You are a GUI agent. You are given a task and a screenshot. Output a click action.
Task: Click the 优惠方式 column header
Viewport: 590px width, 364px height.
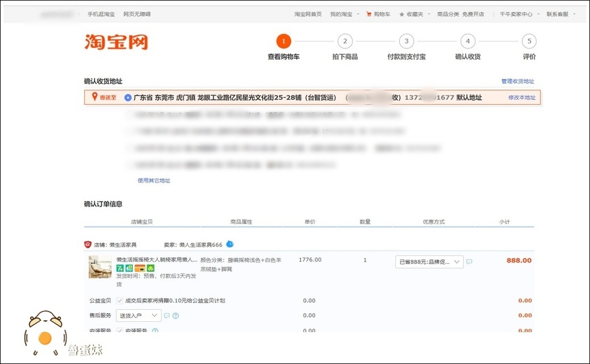[x=433, y=222]
